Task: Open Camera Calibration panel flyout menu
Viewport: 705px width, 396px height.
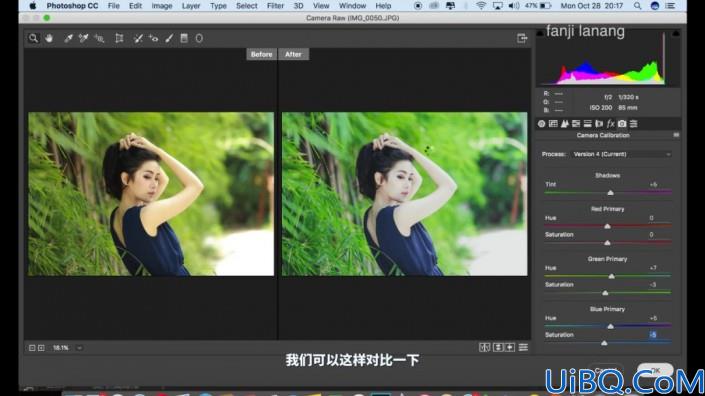Action: pyautogui.click(x=676, y=135)
